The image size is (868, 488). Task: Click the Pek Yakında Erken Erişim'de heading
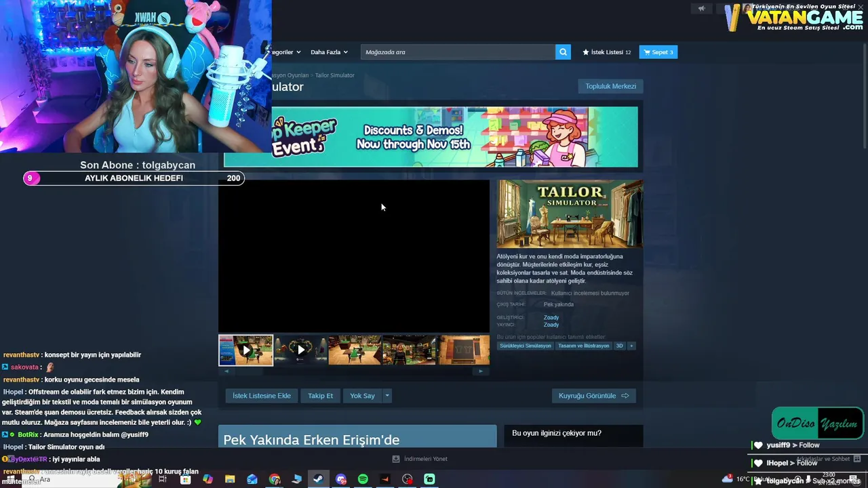tap(311, 440)
